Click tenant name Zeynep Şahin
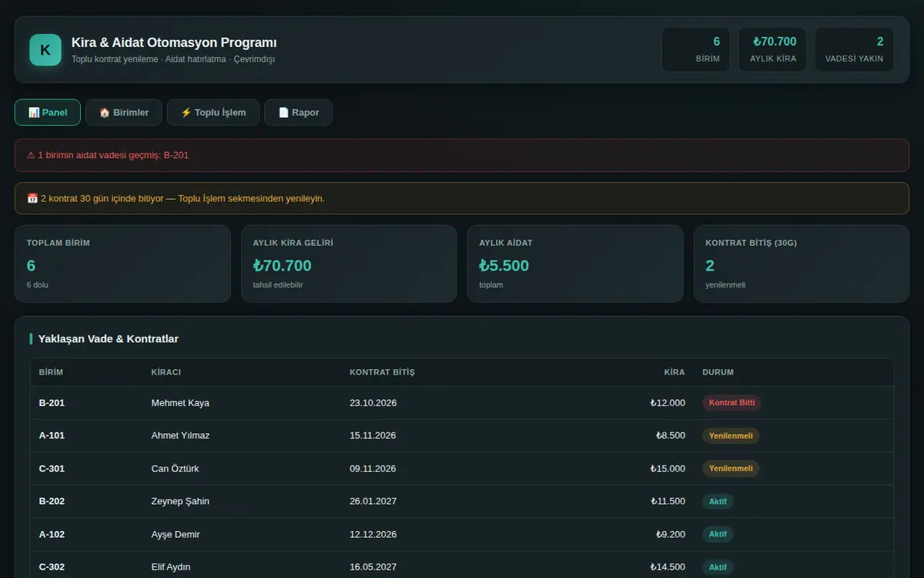 (180, 501)
